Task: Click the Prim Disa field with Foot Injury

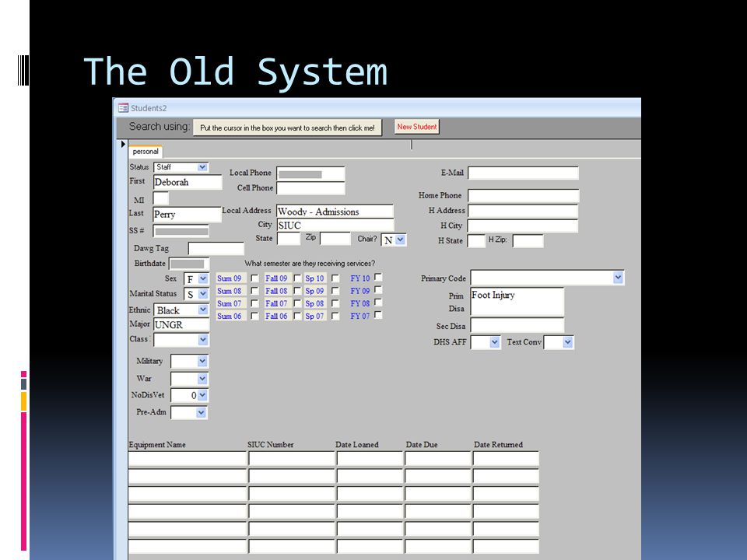Action: coord(517,301)
